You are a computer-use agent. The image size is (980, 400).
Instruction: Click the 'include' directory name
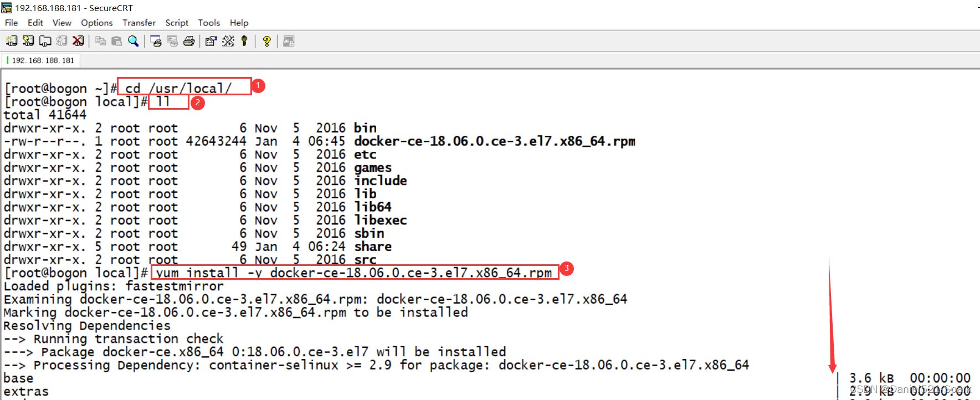tap(381, 181)
